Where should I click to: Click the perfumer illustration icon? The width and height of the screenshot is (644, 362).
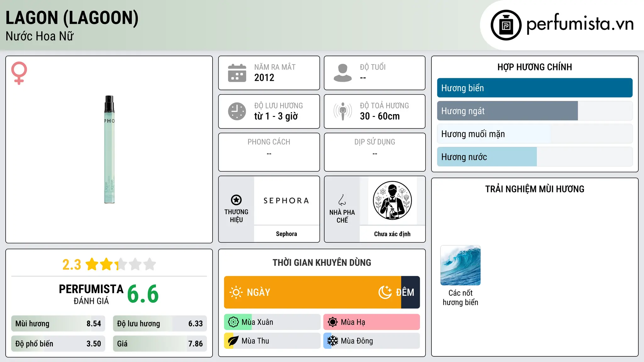click(392, 200)
